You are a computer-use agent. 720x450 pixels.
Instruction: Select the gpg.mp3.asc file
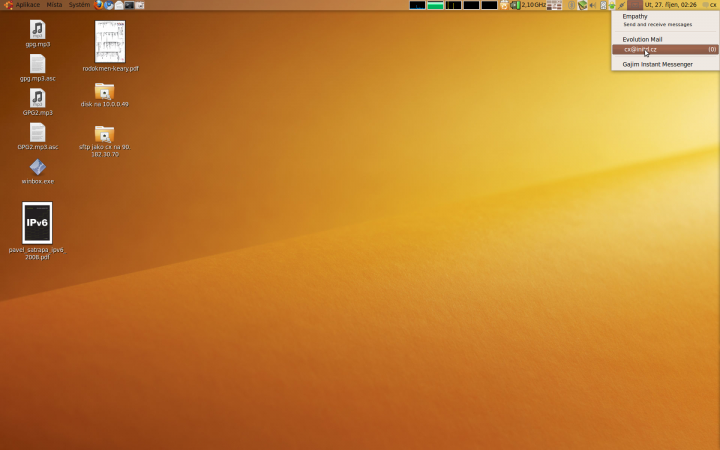38,68
